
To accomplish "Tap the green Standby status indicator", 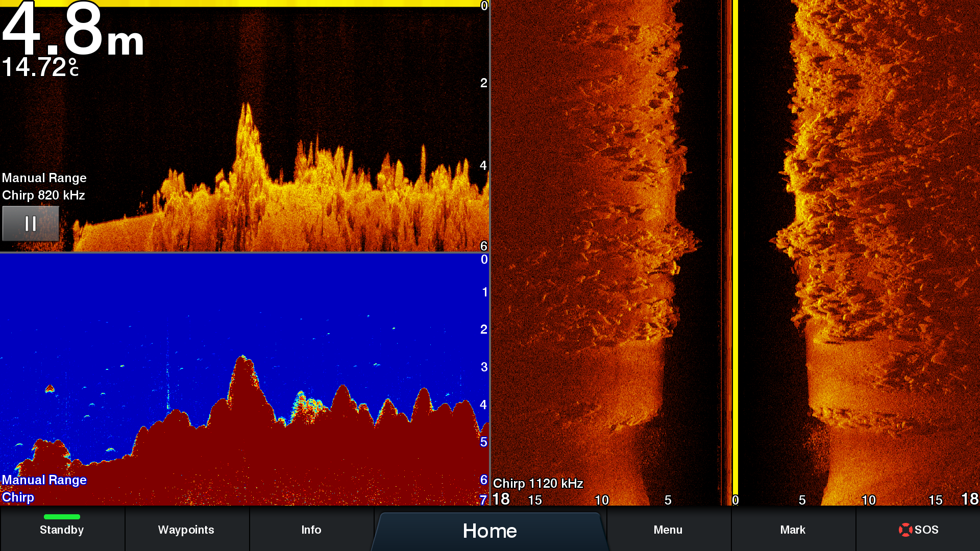I will pyautogui.click(x=61, y=516).
